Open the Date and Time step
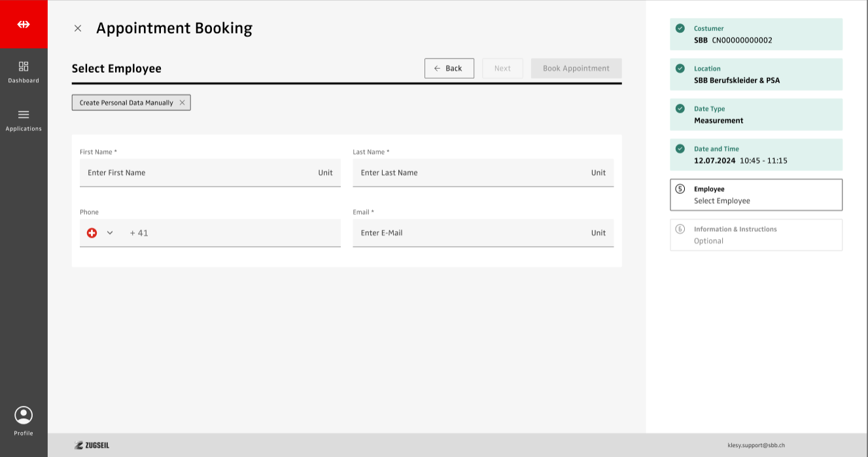Screen dimensions: 868x457 755,155
